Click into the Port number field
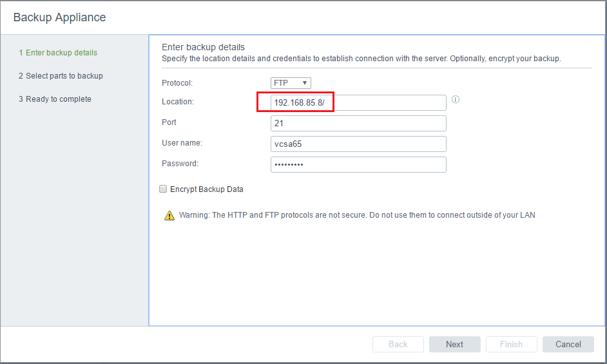This screenshot has width=607, height=364. (358, 123)
